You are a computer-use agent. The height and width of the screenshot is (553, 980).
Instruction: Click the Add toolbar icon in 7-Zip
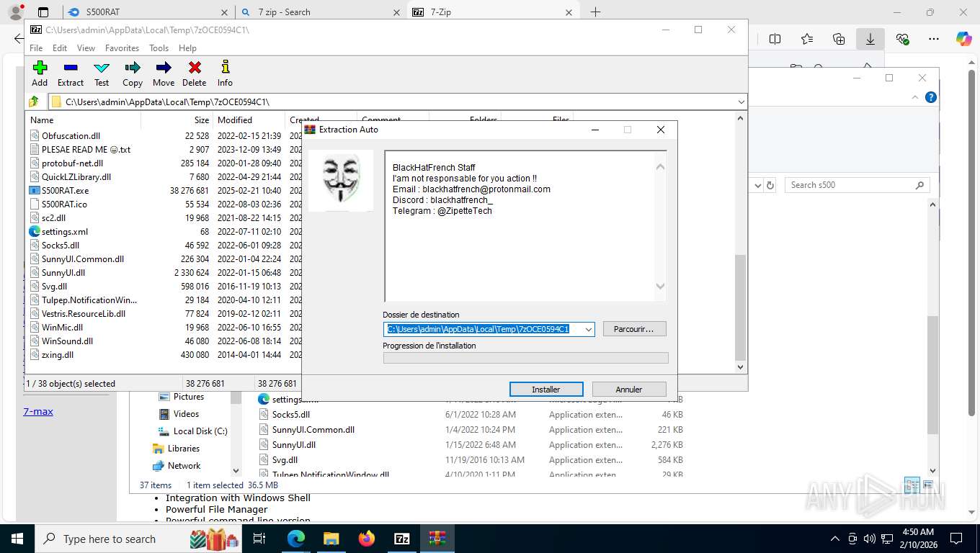40,73
